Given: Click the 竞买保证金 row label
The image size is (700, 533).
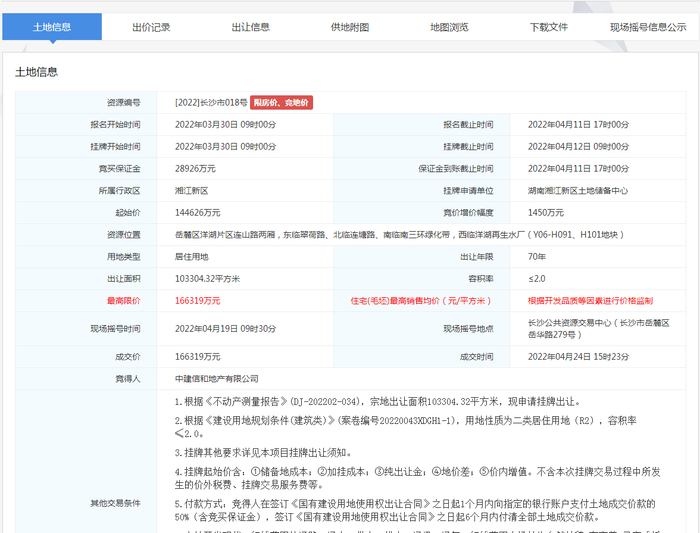Looking at the screenshot, I should [x=119, y=169].
